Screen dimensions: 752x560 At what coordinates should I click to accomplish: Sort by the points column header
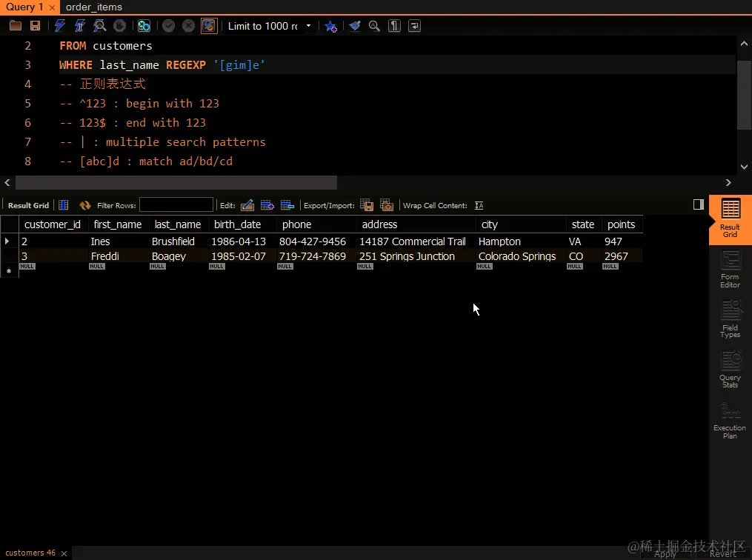click(621, 224)
